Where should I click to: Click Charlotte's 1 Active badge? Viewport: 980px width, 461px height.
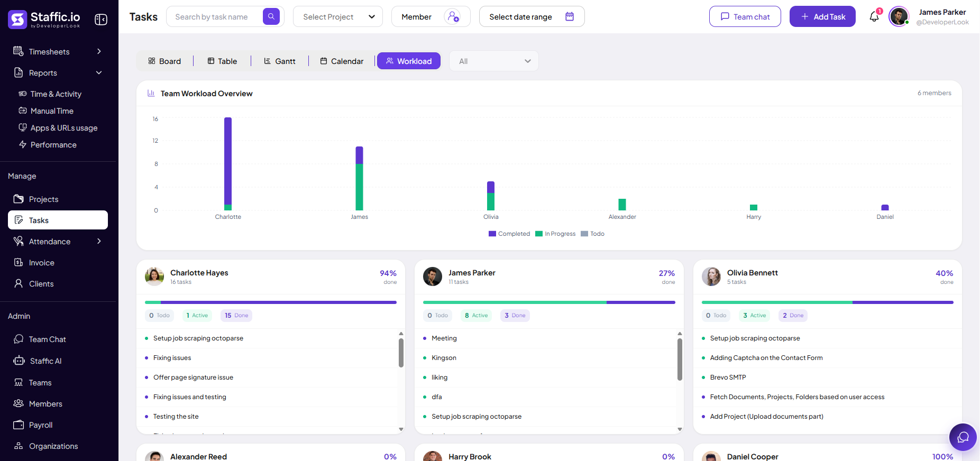197,315
